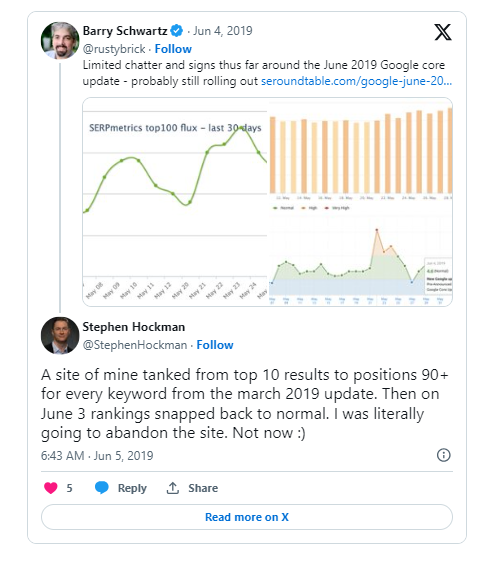Open the orange bar chart image
This screenshot has width=486, height=561.
361,154
